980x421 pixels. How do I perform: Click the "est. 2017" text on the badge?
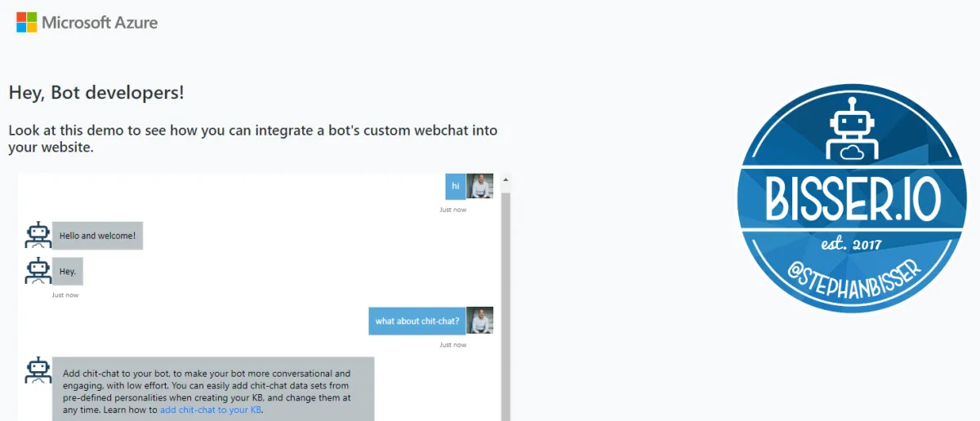(852, 244)
